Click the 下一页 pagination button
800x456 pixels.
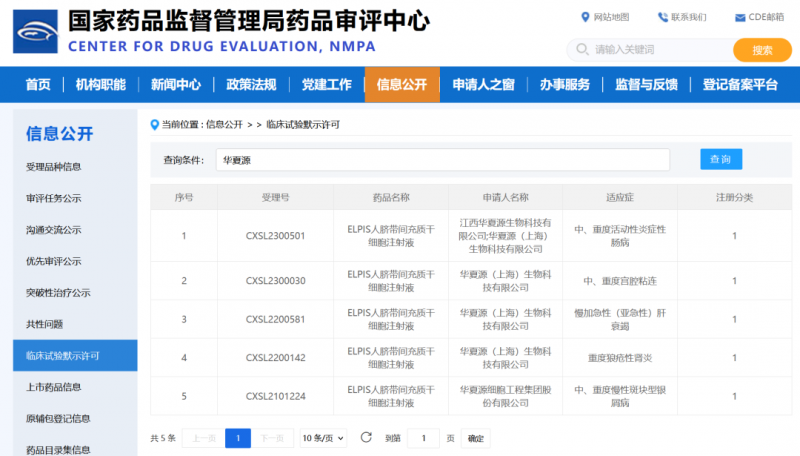click(272, 438)
